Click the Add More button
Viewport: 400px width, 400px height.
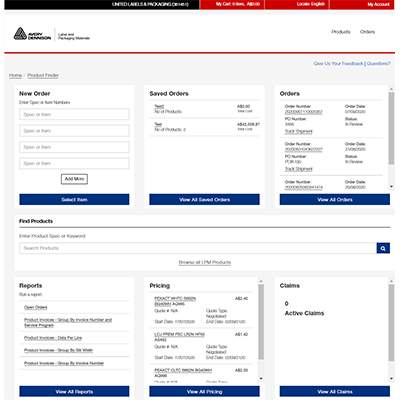pyautogui.click(x=74, y=179)
